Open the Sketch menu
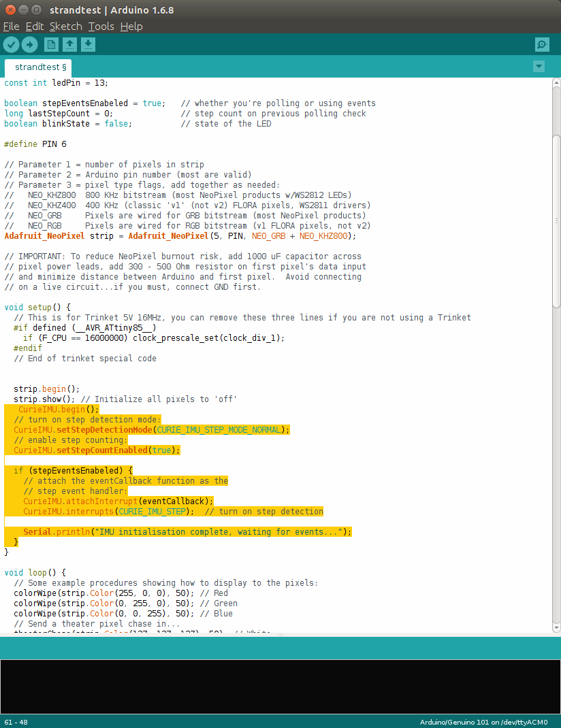This screenshot has height=728, width=561. tap(66, 27)
